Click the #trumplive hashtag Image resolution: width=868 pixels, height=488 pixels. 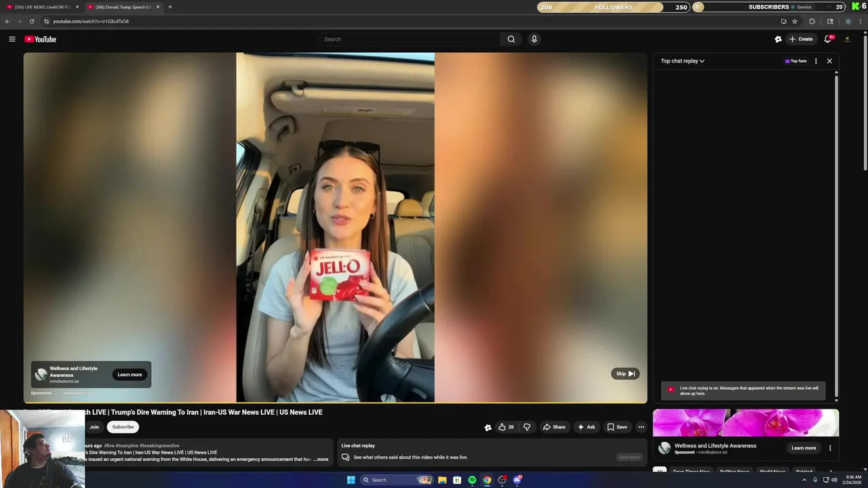pos(127,446)
